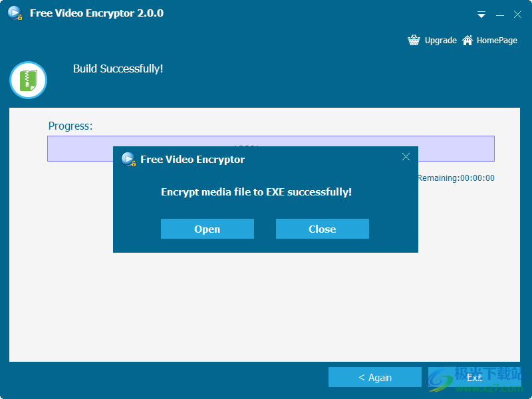
Task: Click the Free Video Encryptor logo in title bar
Action: [13, 12]
